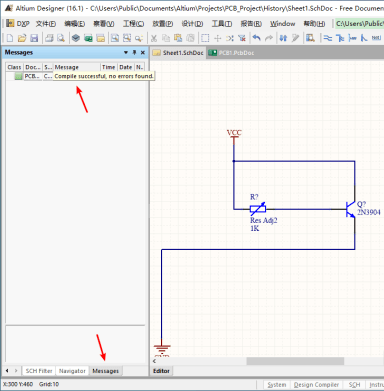Open the 工具(T) menu

[x=222, y=23]
